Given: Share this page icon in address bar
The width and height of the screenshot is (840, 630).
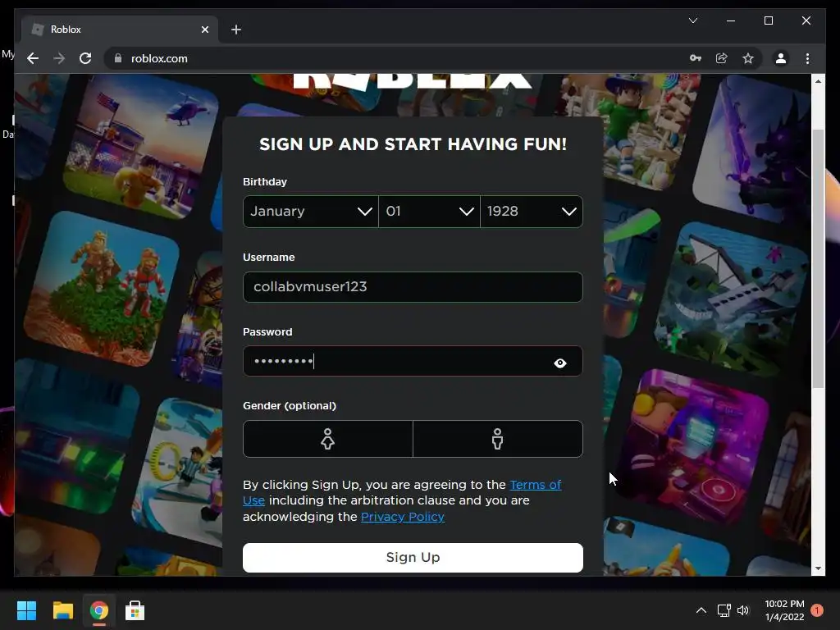Looking at the screenshot, I should [722, 58].
